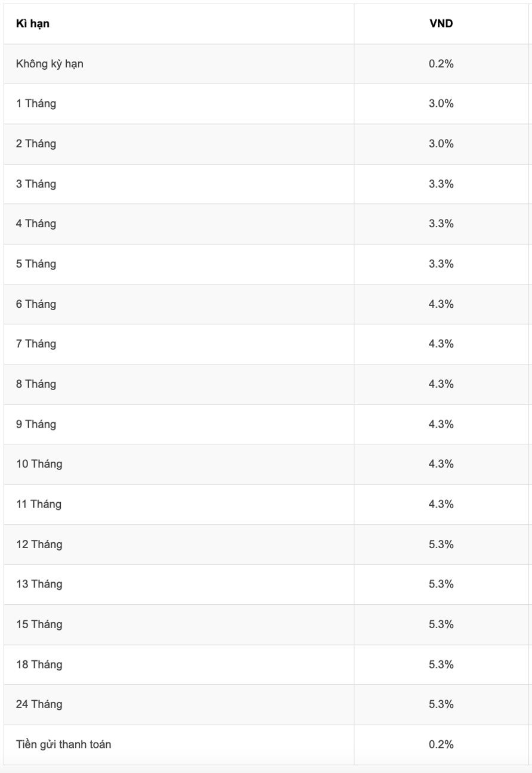Click the 0.2% rate for Không kỳ hạn
Viewport: 532px width, 773px height.
tap(441, 64)
